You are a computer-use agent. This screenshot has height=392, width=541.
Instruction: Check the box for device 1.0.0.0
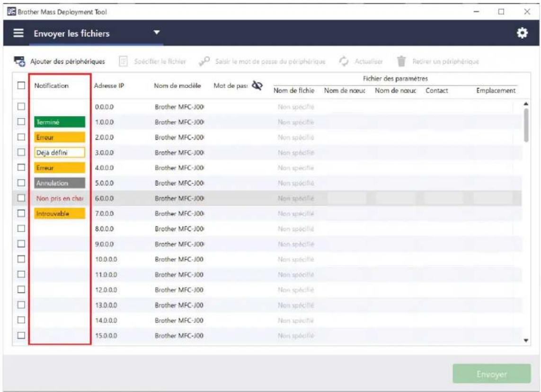tap(21, 122)
